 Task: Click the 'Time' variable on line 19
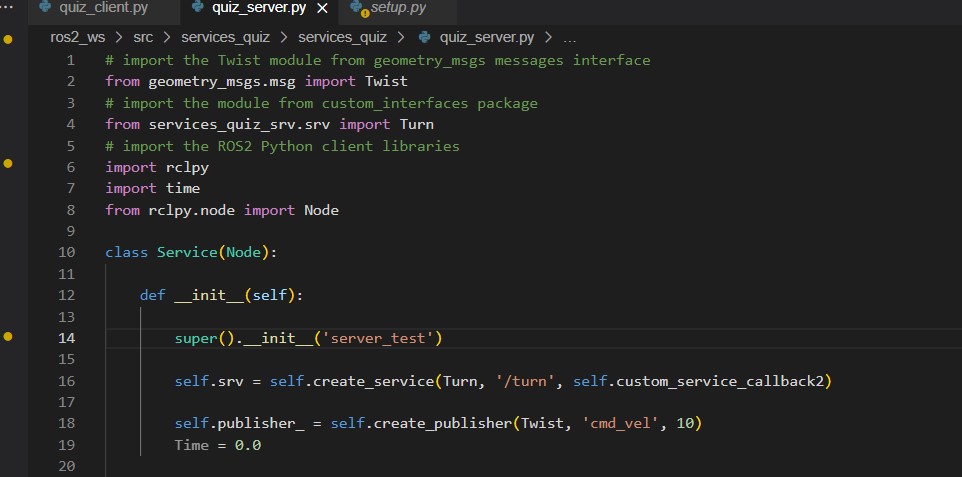tap(191, 444)
